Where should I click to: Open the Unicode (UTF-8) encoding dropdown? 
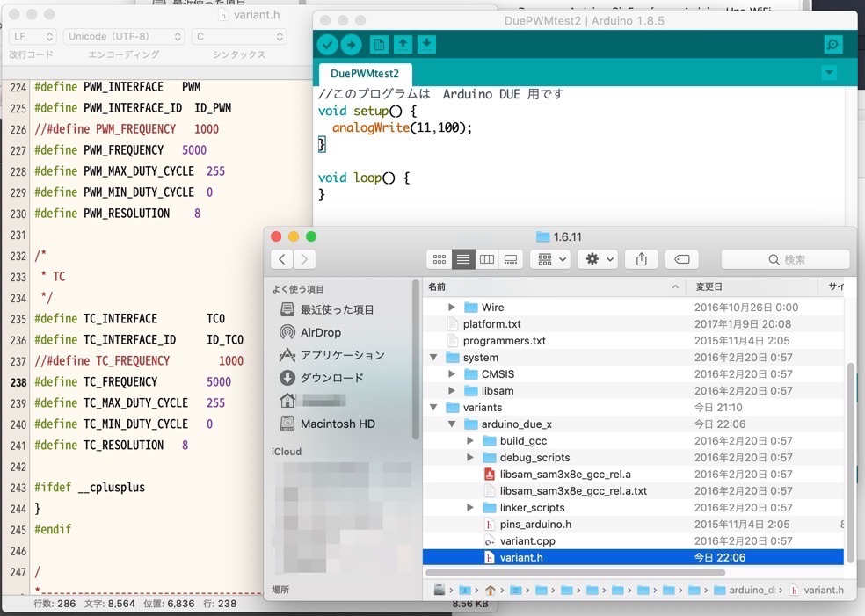124,36
